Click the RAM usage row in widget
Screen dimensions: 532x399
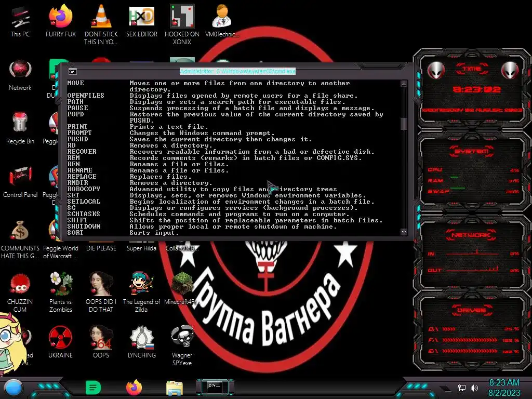474,180
